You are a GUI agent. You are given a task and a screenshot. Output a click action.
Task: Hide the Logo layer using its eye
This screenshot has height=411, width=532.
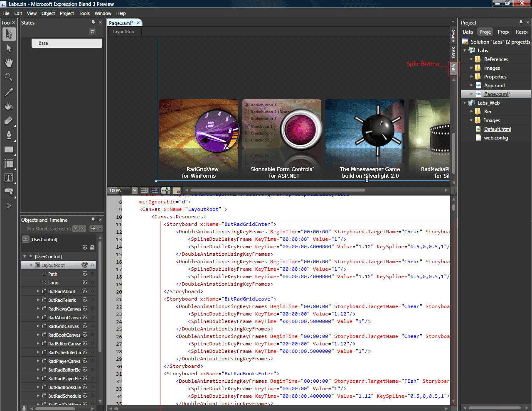pos(85,283)
